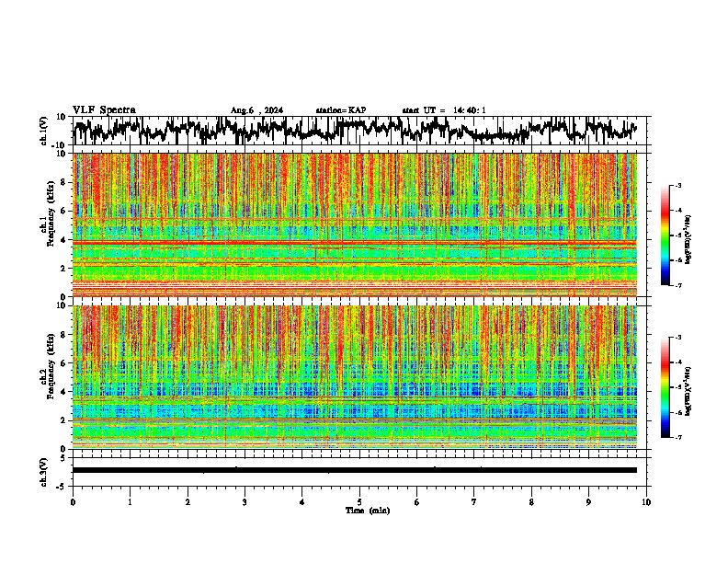Click the "-7" tick of ch.2 colorbar

(678, 437)
